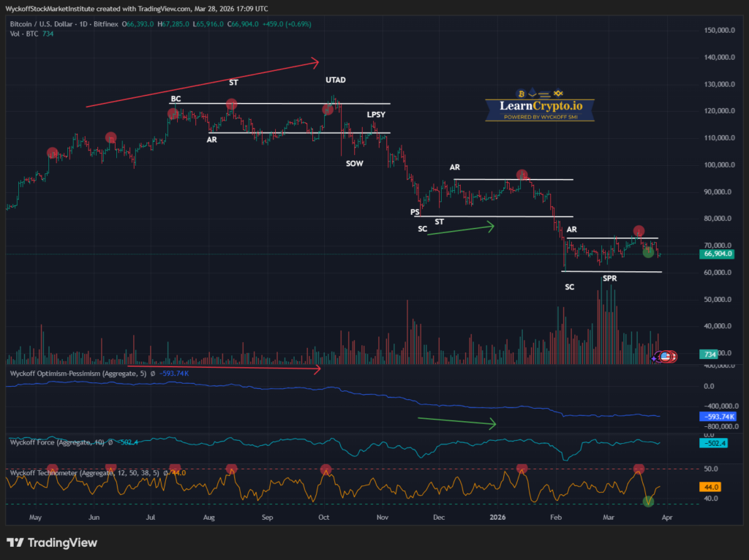Viewport: 749px width, 560px height.
Task: Click the 66,904.0 current price tag
Action: pyautogui.click(x=717, y=254)
